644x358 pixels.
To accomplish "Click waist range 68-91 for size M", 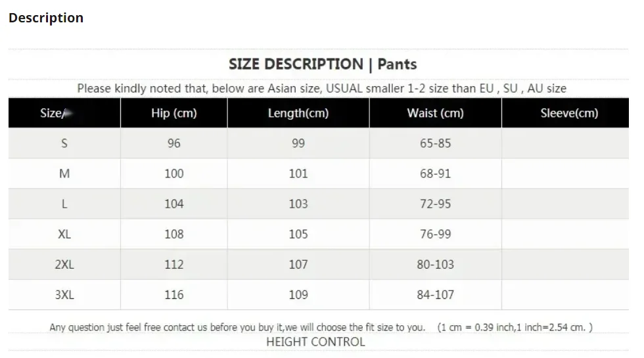I will pos(435,173).
